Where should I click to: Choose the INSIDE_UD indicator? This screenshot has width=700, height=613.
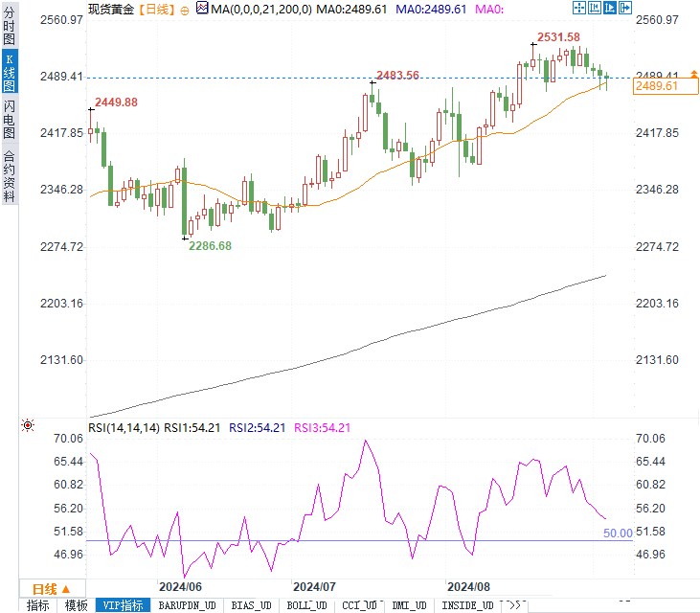467,605
